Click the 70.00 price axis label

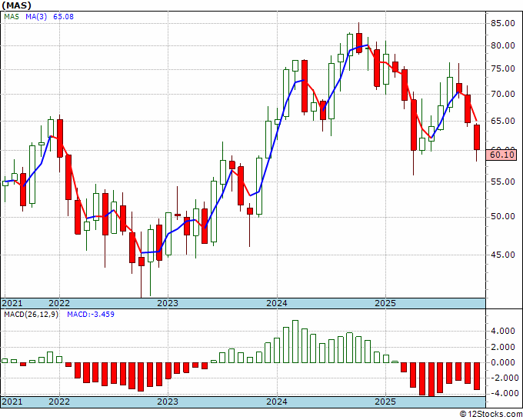[502, 94]
